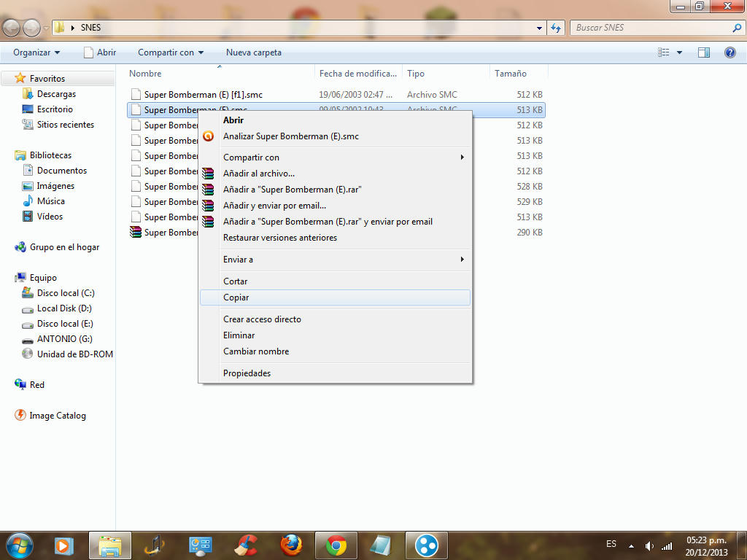The image size is (747, 560).
Task: Open Disco local (C:) in sidebar
Action: click(66, 293)
